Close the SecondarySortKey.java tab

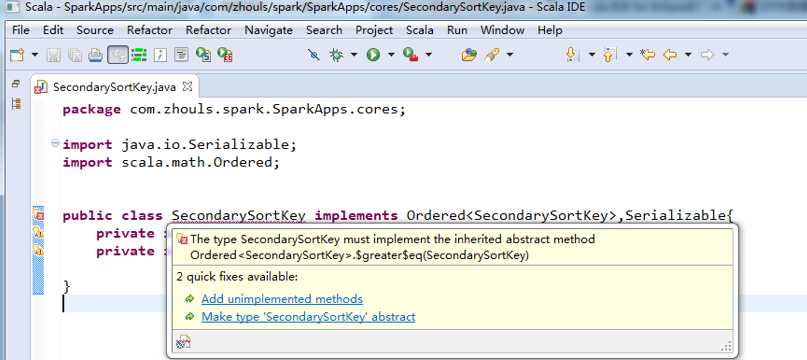tap(187, 87)
